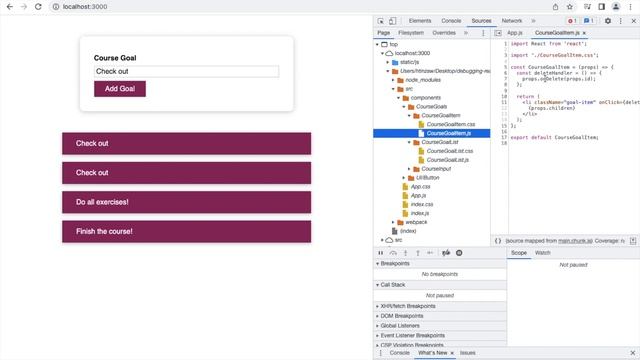Open the tab search/media icon in toolbar
Screen dimensions: 640x360
[x=587, y=7]
